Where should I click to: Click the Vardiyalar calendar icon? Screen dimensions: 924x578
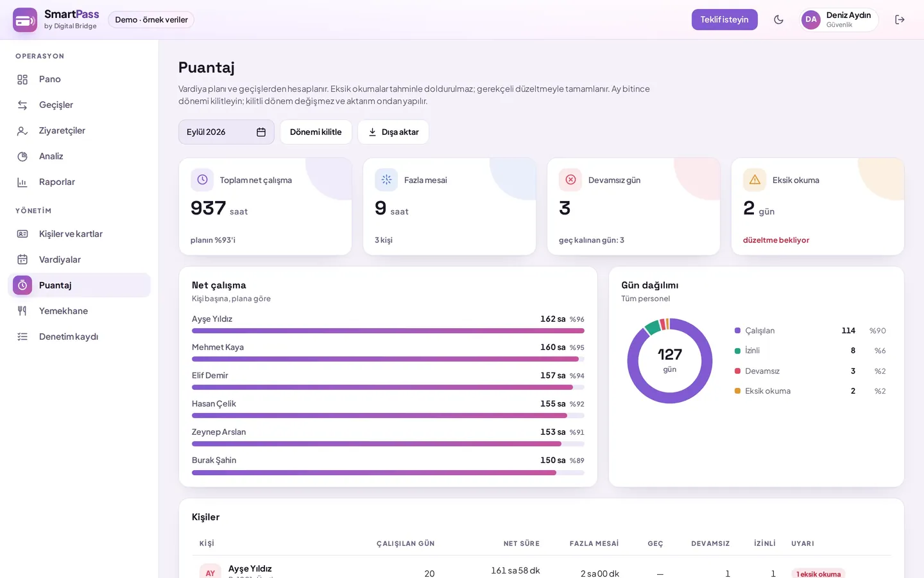pyautogui.click(x=22, y=259)
